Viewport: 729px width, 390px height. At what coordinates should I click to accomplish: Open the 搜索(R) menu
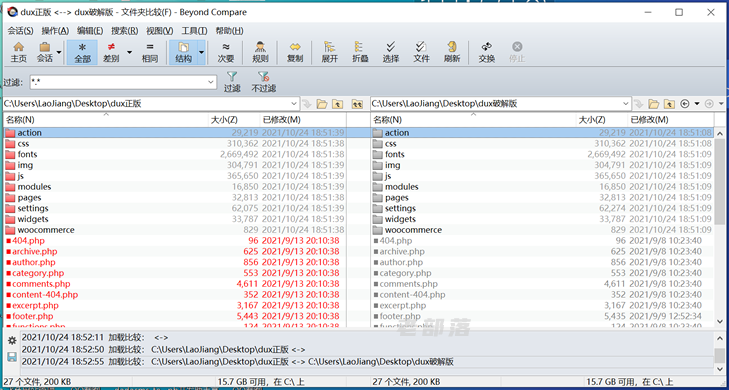pyautogui.click(x=125, y=31)
